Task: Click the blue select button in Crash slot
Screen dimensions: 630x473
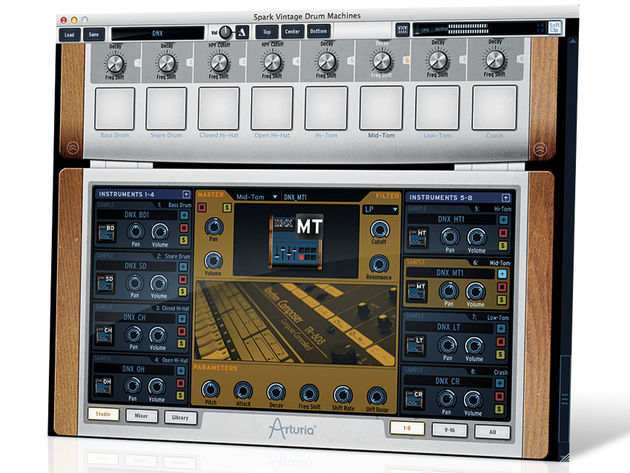Action: click(500, 383)
